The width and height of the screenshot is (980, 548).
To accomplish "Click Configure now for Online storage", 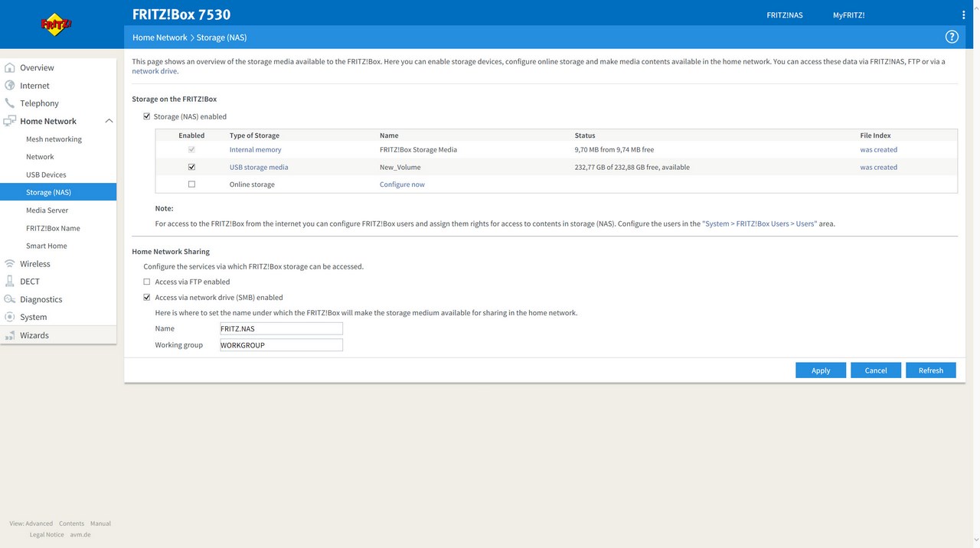I will point(402,184).
